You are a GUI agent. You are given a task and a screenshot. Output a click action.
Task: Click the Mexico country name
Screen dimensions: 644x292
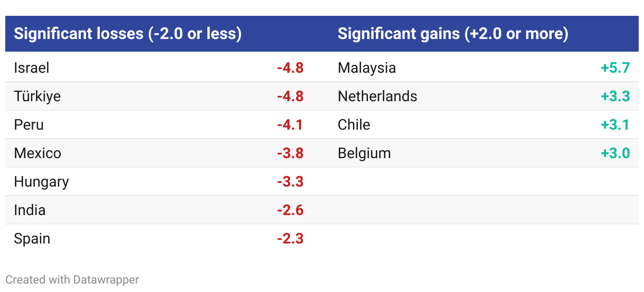tap(37, 153)
